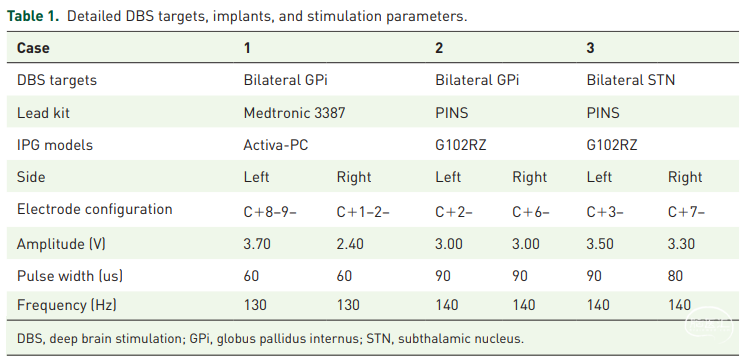Click the Pulse width (us) row label
Image resolution: width=746 pixels, height=362 pixels.
pos(70,276)
